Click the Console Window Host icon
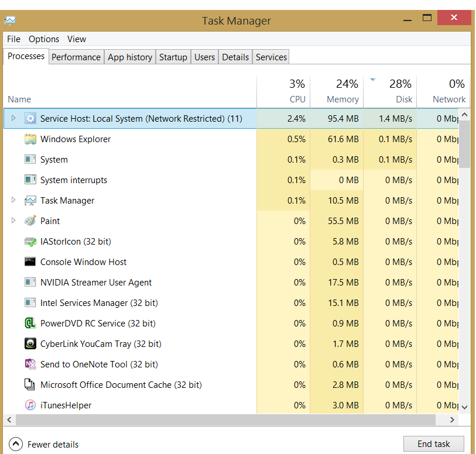Viewport: 476px width, 454px height. (30, 262)
